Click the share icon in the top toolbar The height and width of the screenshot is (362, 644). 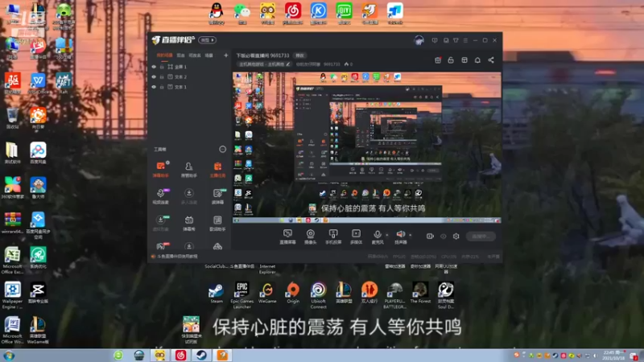click(x=491, y=60)
